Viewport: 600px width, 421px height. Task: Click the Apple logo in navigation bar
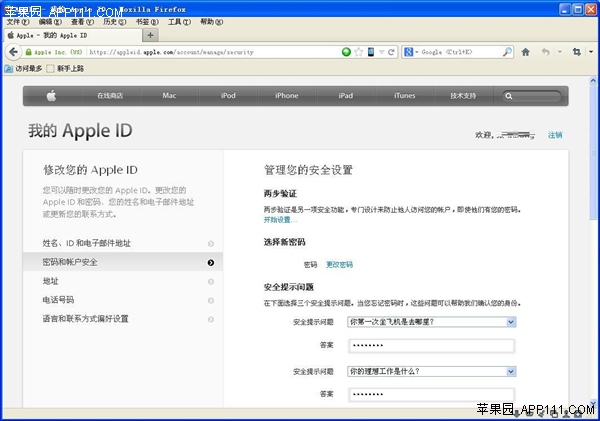coord(52,96)
